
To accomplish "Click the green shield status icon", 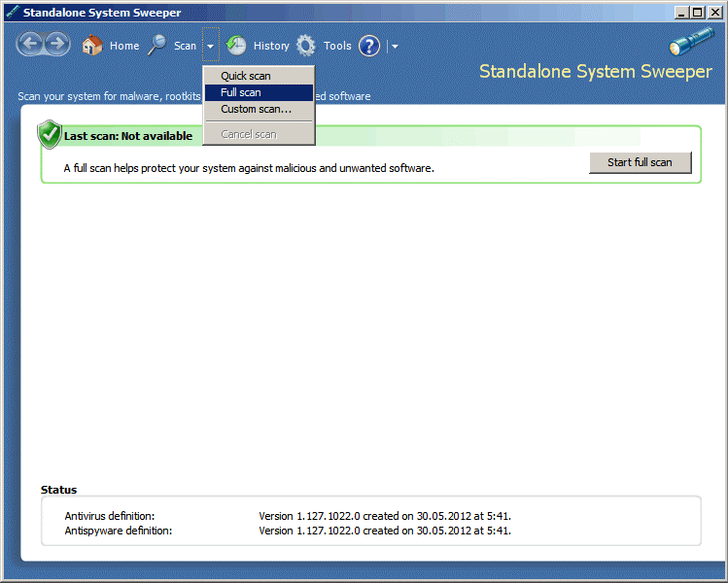I will tap(50, 134).
